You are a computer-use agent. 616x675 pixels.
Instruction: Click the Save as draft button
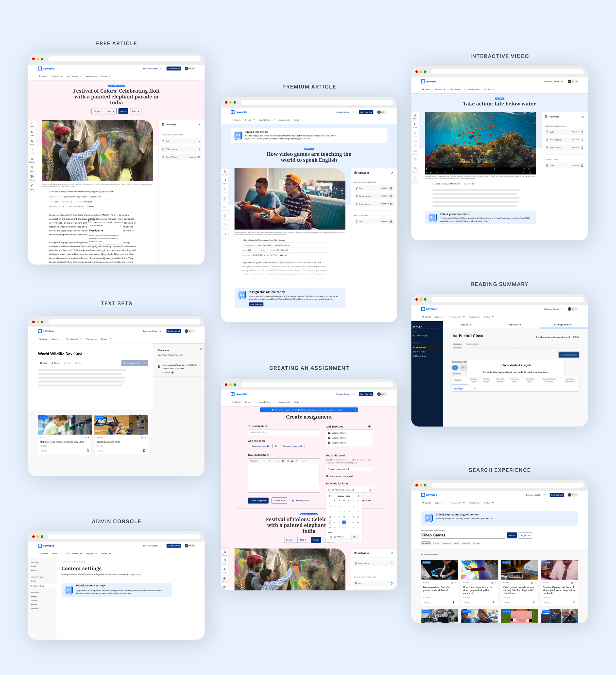(x=279, y=501)
